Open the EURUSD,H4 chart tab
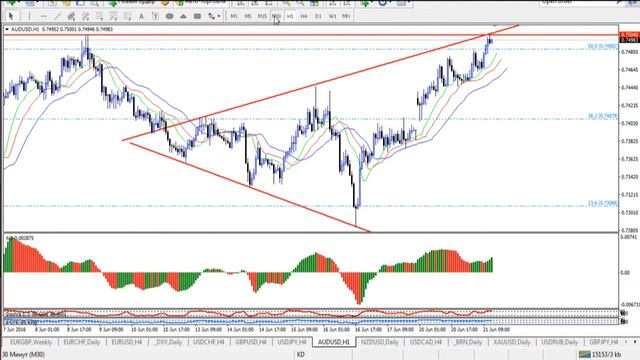 click(x=127, y=342)
